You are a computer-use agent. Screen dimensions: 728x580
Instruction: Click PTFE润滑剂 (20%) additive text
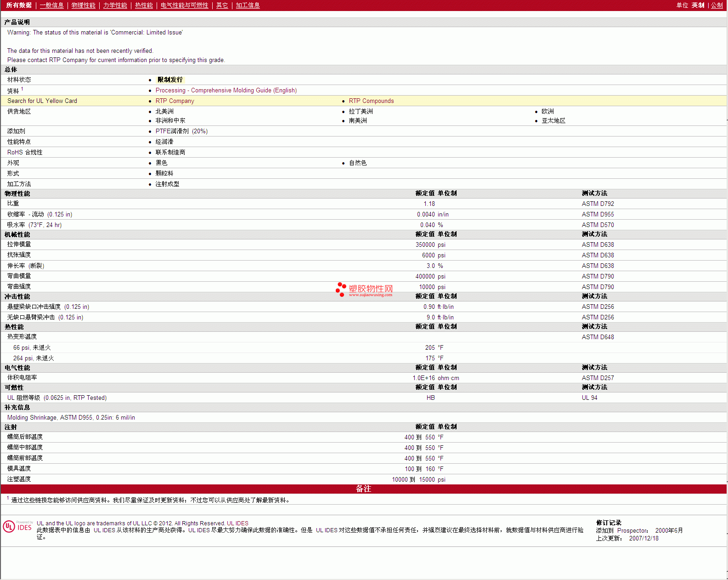(x=181, y=131)
